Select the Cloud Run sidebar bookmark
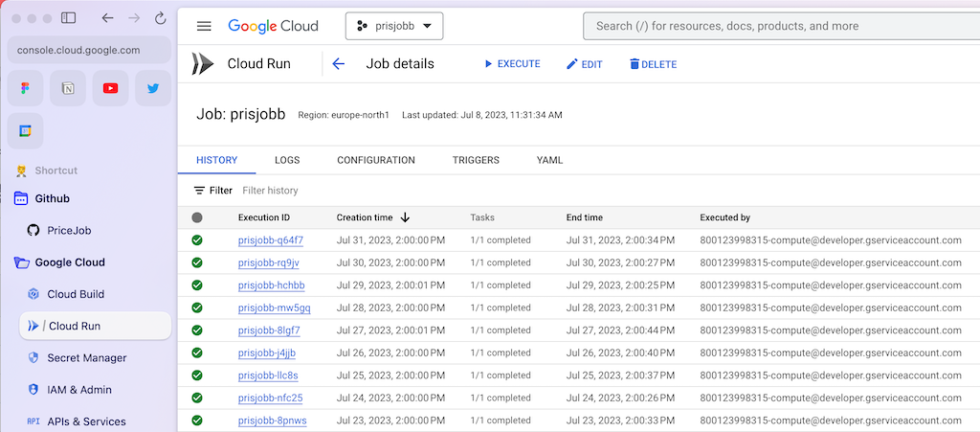This screenshot has width=980, height=432. click(95, 326)
